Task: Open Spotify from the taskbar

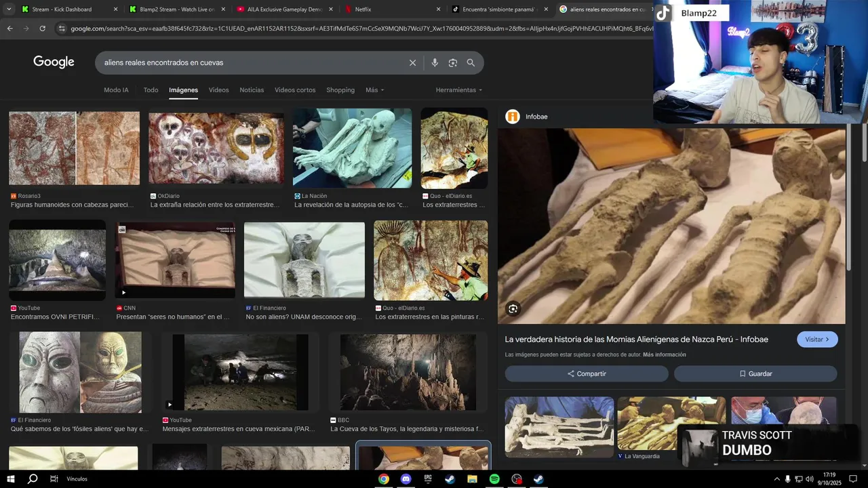Action: click(x=494, y=479)
